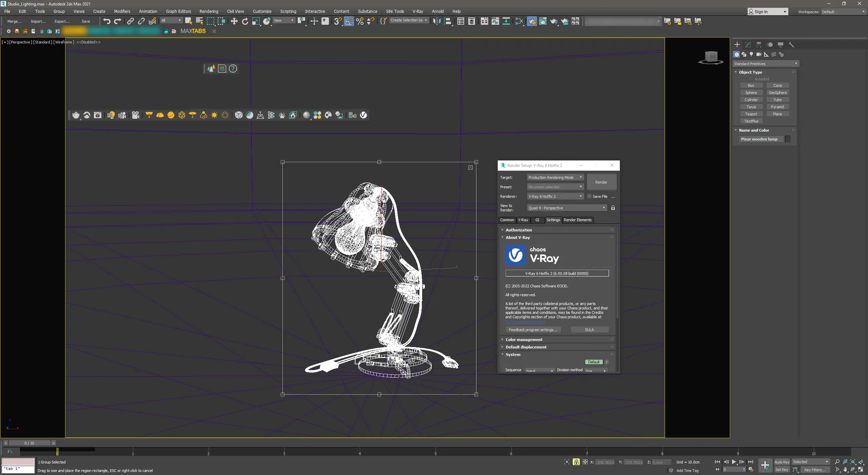This screenshot has height=475, width=868.
Task: Click the object color swatch beside name
Action: (788, 139)
